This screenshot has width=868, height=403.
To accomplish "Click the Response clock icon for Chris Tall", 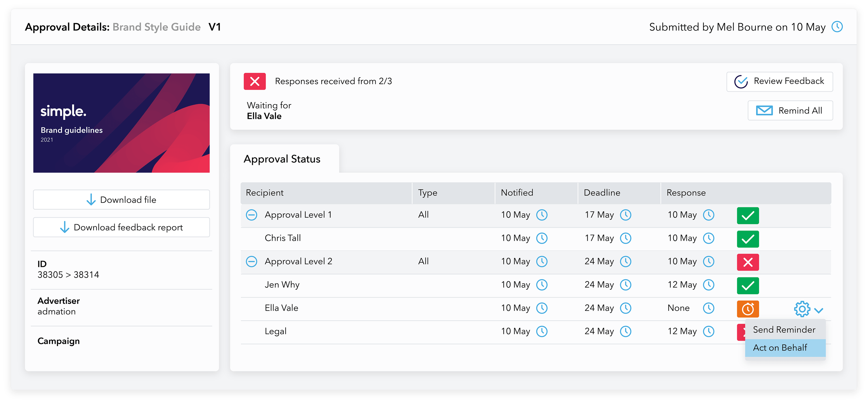I will pos(709,238).
